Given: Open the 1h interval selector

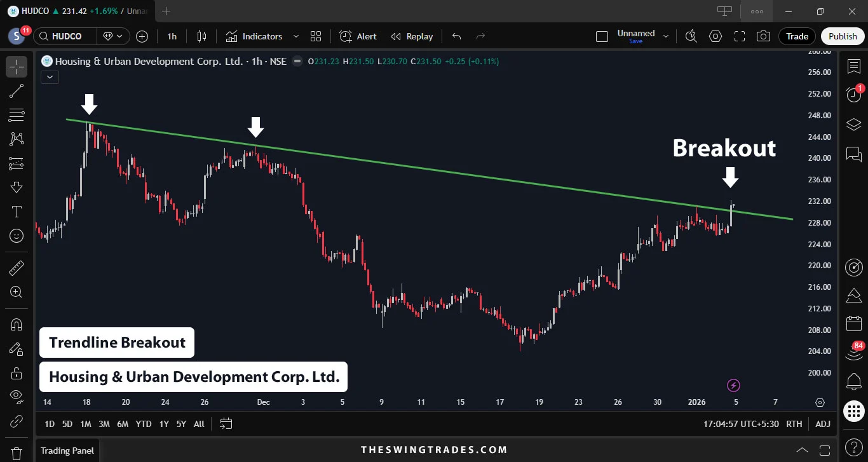Looking at the screenshot, I should click(172, 36).
